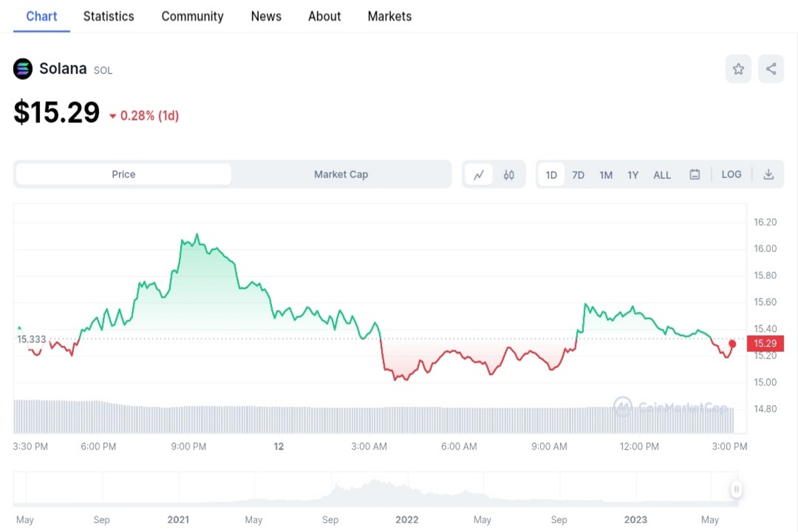The height and width of the screenshot is (532, 798).
Task: Grab the range slider pause handle
Action: click(736, 489)
